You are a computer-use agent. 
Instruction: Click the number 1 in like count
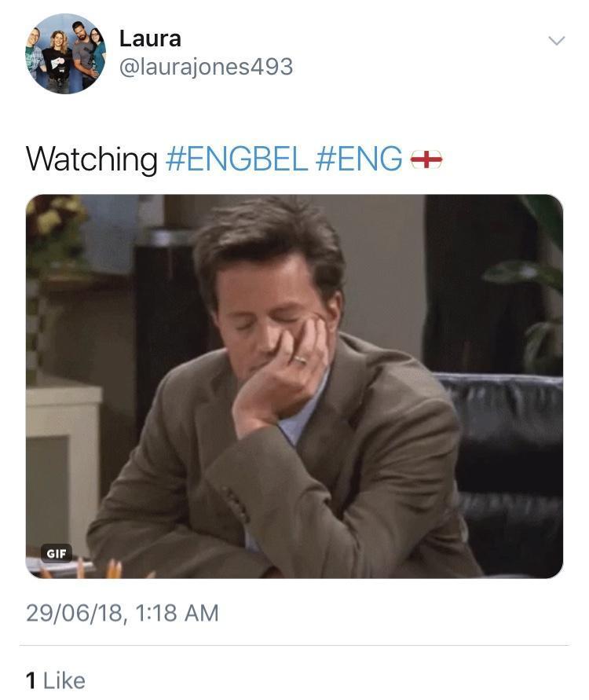(x=31, y=681)
